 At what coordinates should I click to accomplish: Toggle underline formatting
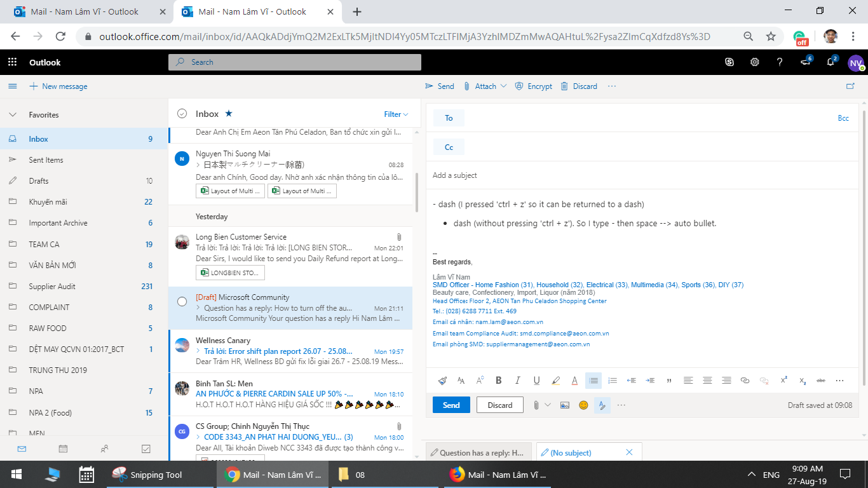tap(537, 381)
